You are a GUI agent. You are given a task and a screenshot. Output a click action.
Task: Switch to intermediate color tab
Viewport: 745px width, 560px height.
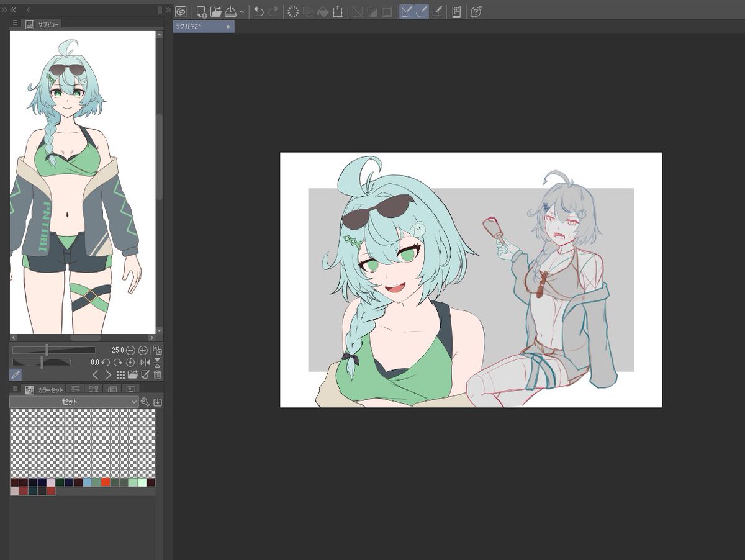coord(94,390)
